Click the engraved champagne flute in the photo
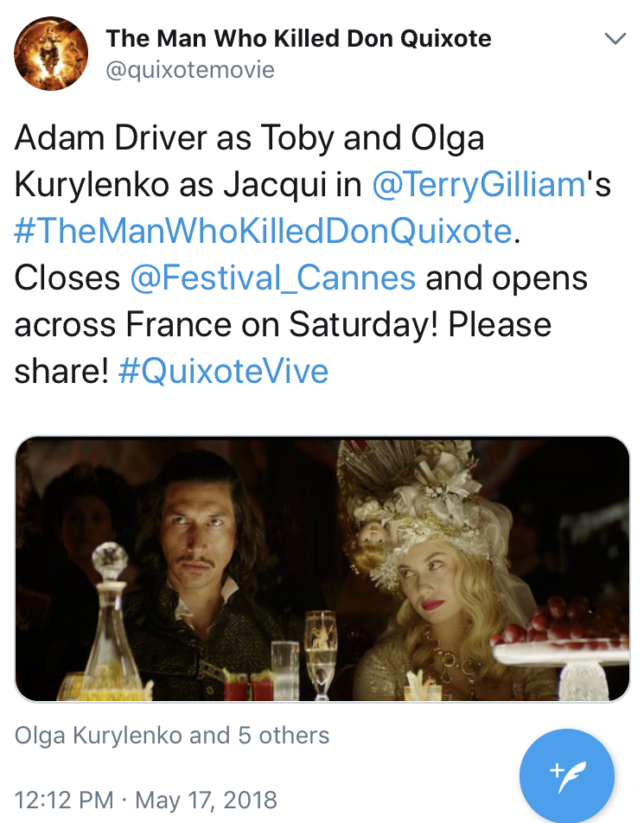 click(x=320, y=648)
